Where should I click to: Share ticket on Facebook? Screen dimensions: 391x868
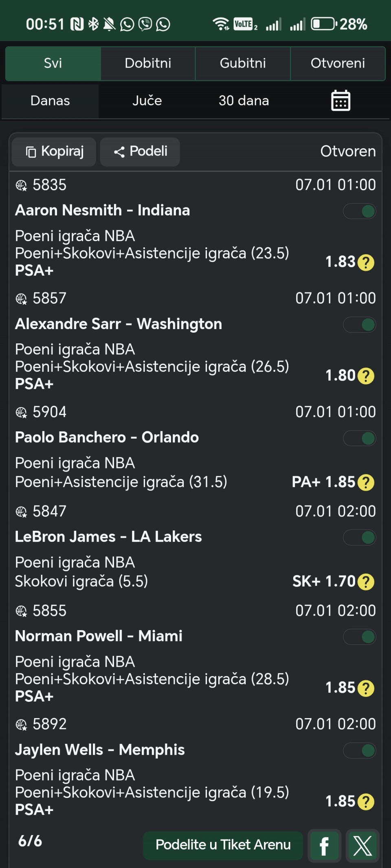coord(324,846)
